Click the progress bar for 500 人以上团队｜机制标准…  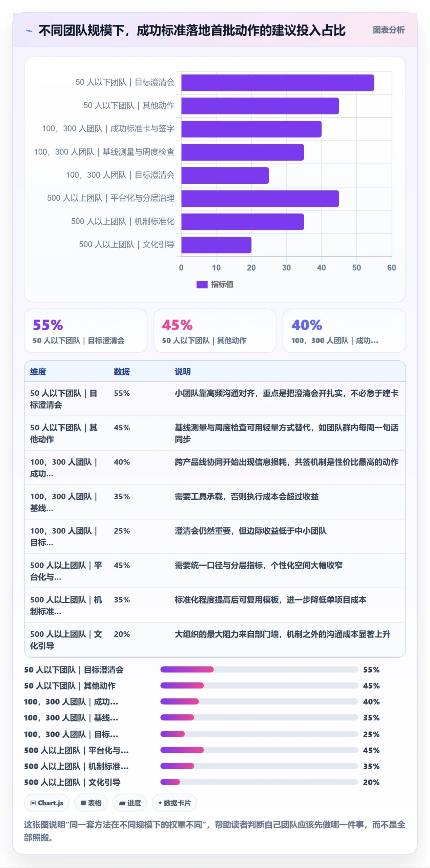(x=259, y=766)
